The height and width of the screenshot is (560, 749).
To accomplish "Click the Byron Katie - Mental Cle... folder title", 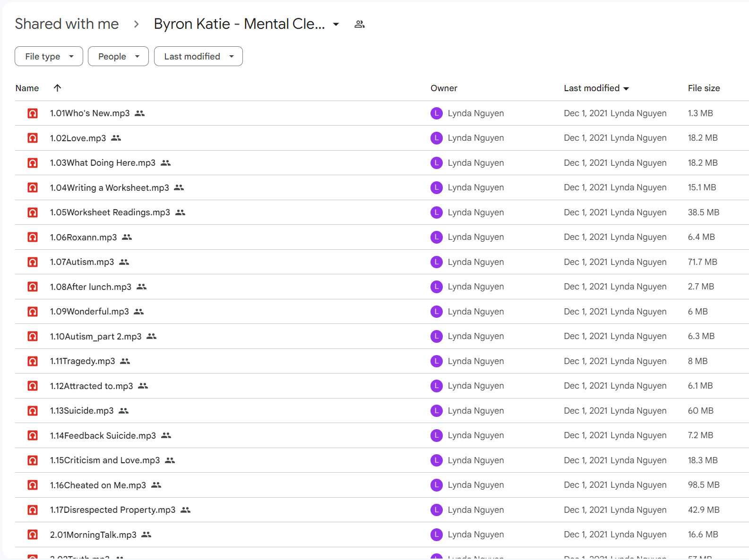I will click(x=239, y=24).
